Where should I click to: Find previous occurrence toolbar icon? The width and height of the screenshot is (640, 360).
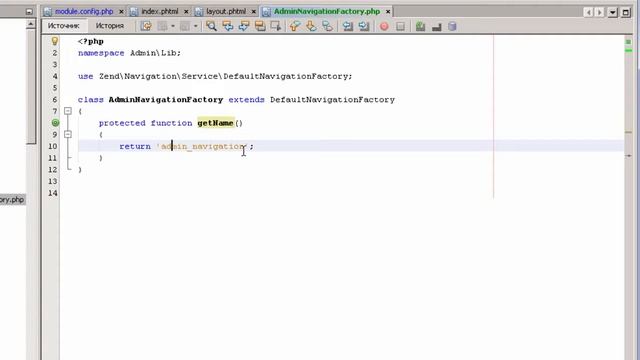(227, 26)
